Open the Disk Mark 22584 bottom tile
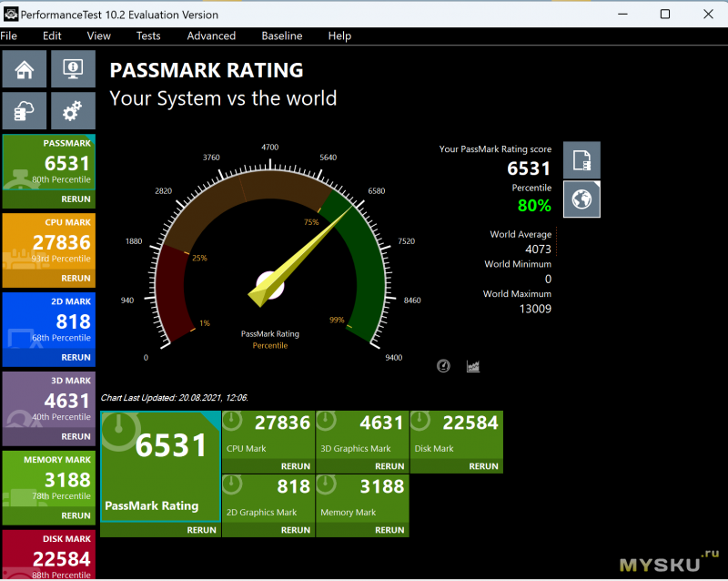This screenshot has width=728, height=581. tap(457, 435)
